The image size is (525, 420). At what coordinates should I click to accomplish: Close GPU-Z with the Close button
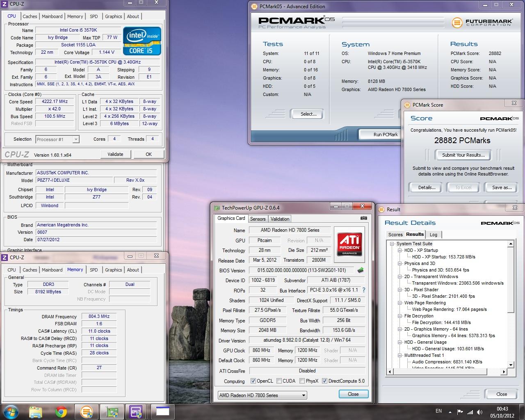pyautogui.click(x=353, y=394)
